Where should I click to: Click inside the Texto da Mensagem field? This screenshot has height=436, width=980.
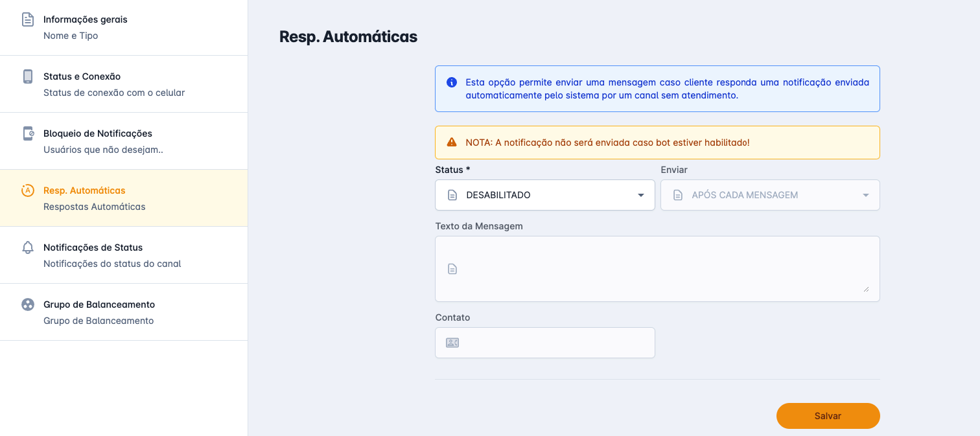coord(657,268)
